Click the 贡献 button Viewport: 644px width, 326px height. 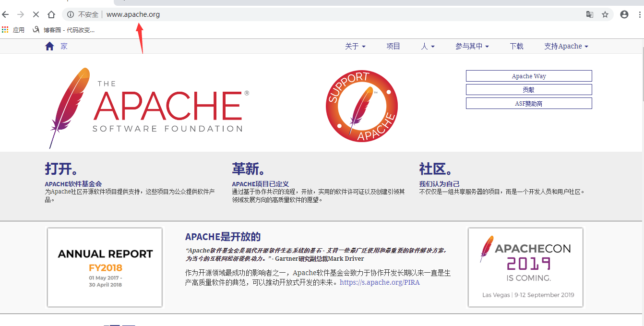pos(529,90)
